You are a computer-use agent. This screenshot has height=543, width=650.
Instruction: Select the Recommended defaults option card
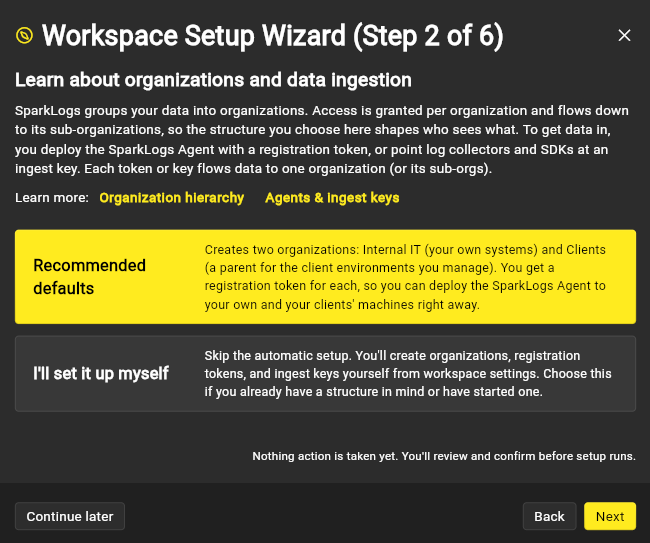click(325, 276)
